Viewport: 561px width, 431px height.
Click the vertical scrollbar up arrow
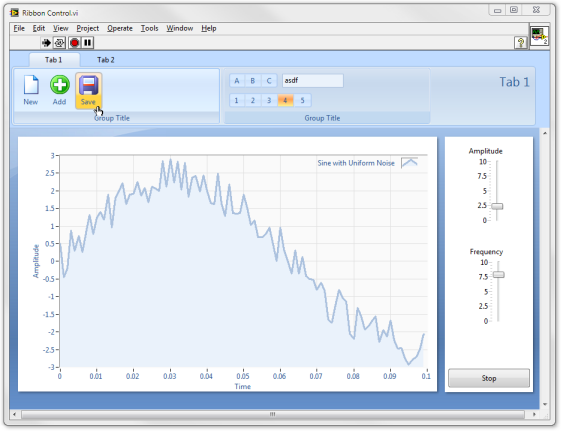tap(545, 133)
